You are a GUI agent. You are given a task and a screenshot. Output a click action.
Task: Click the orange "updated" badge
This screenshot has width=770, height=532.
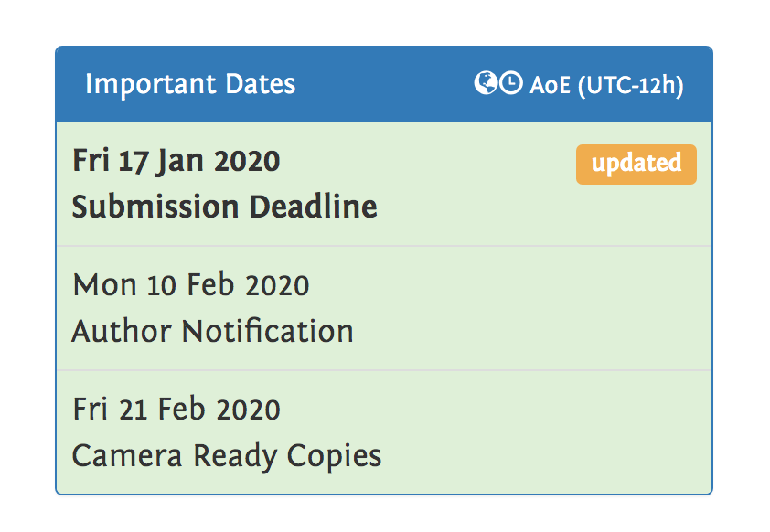point(636,165)
